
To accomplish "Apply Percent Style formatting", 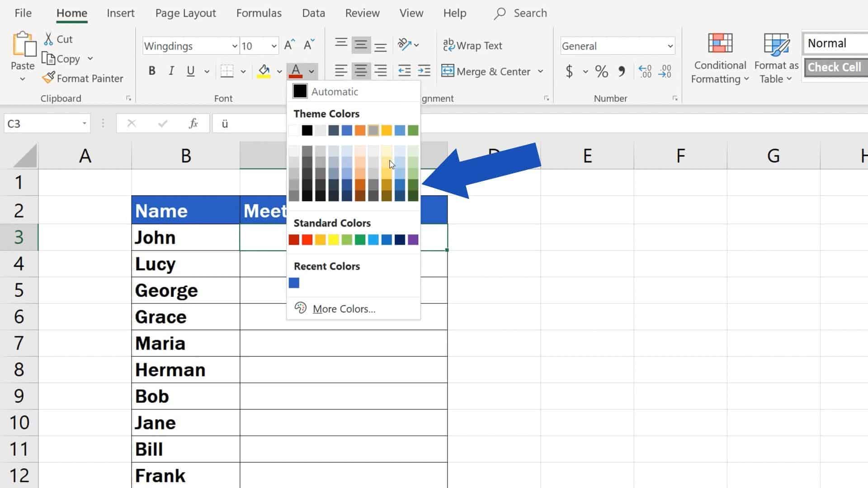I will [601, 71].
